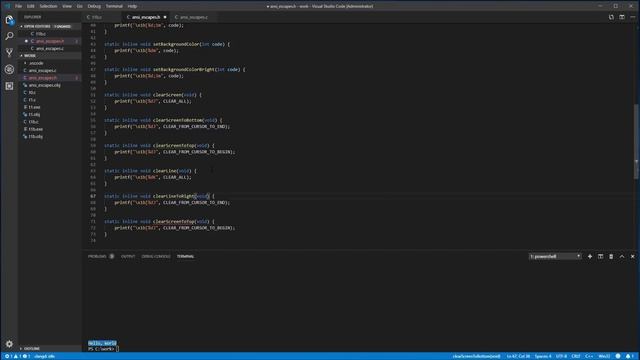The height and width of the screenshot is (360, 640).
Task: Open ansi_escapes.c in WORK folder
Action: (x=49, y=70)
